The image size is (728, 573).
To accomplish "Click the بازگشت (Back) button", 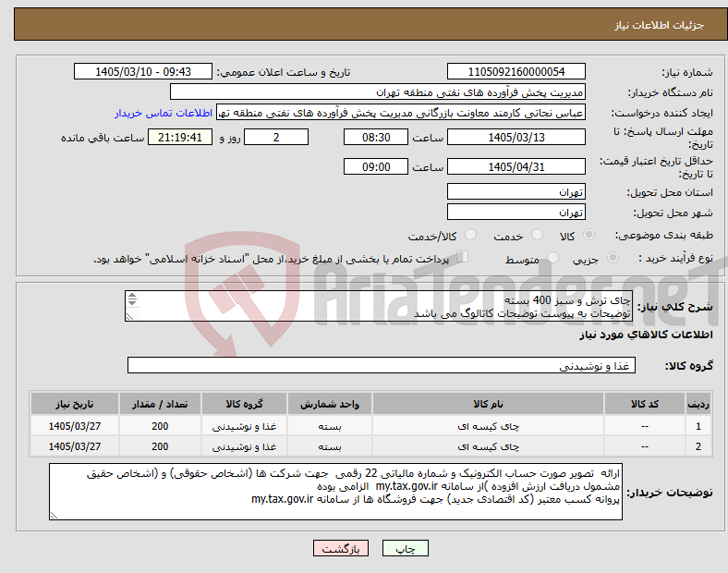I will (341, 548).
